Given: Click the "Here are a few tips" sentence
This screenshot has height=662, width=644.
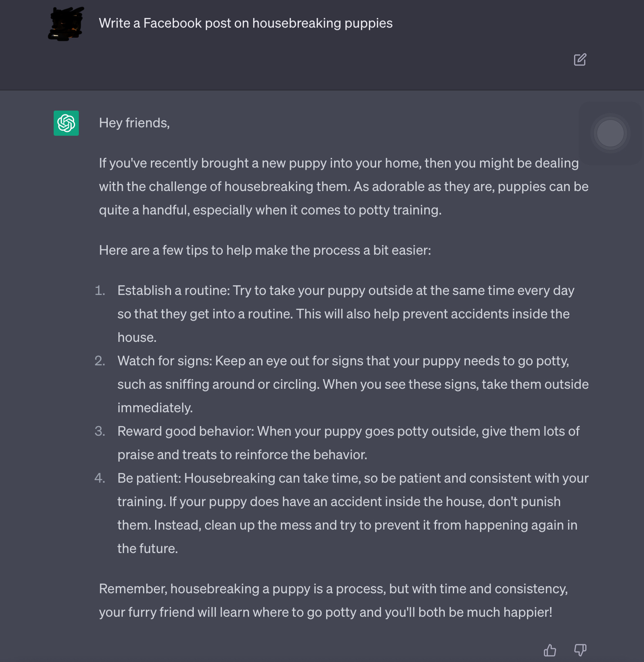Looking at the screenshot, I should tap(265, 251).
